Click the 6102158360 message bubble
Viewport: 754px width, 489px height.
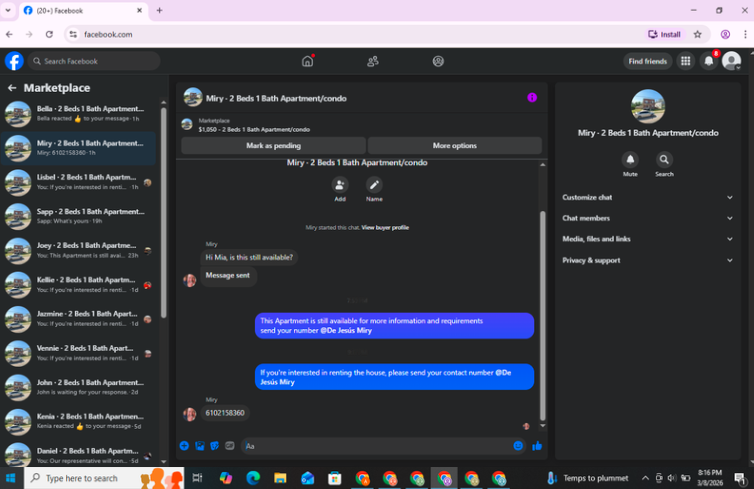[x=225, y=413]
